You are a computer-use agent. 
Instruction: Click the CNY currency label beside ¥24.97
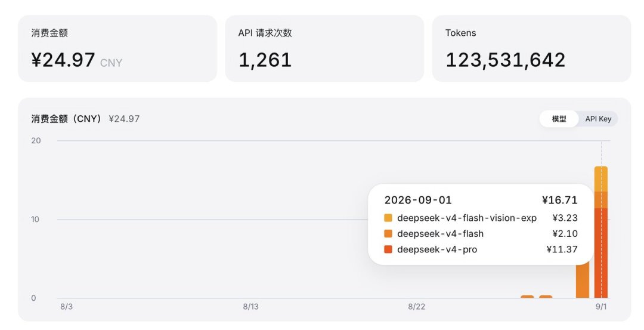tap(111, 63)
